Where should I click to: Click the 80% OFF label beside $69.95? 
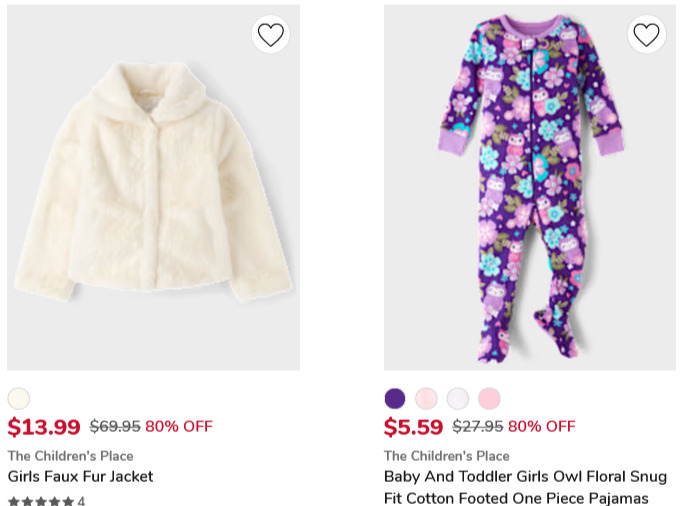(x=179, y=427)
